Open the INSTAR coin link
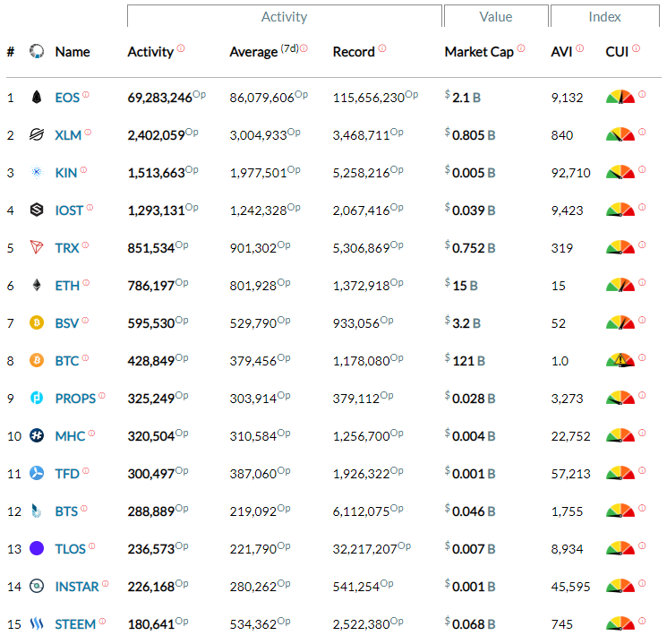Image resolution: width=667 pixels, height=644 pixels. pos(77,587)
